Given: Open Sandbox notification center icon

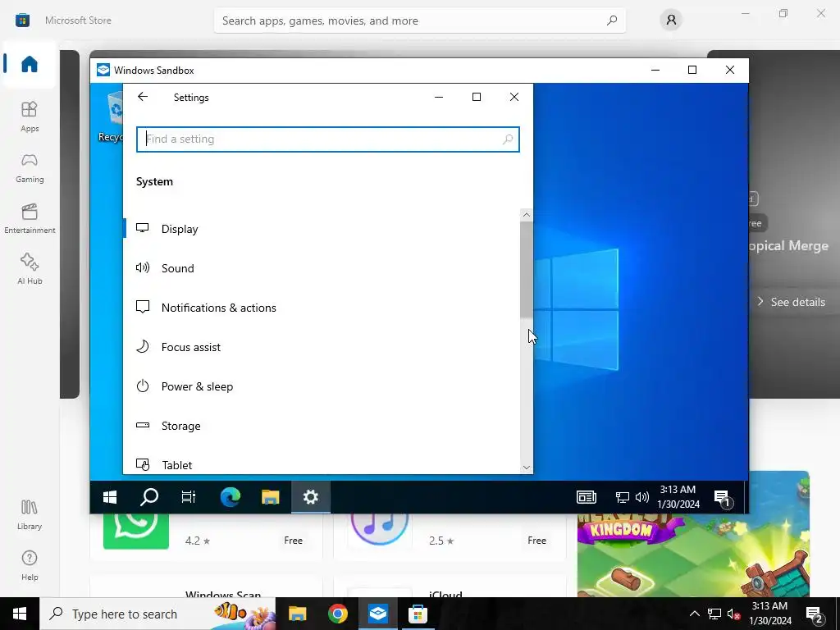Looking at the screenshot, I should pyautogui.click(x=723, y=498).
